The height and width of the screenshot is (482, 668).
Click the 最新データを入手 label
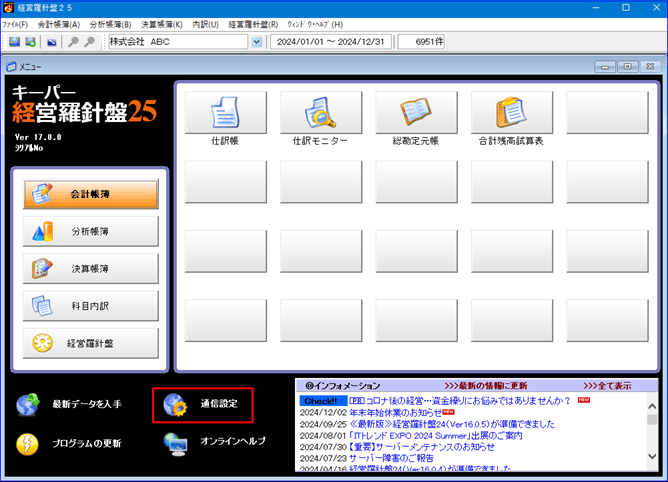coord(87,404)
